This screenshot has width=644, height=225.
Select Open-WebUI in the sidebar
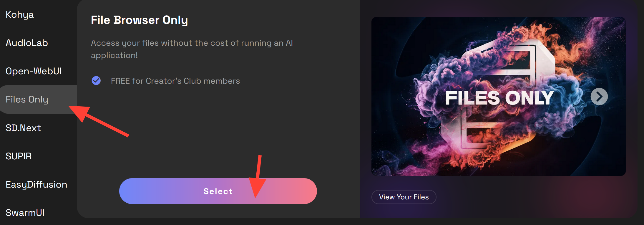click(34, 71)
